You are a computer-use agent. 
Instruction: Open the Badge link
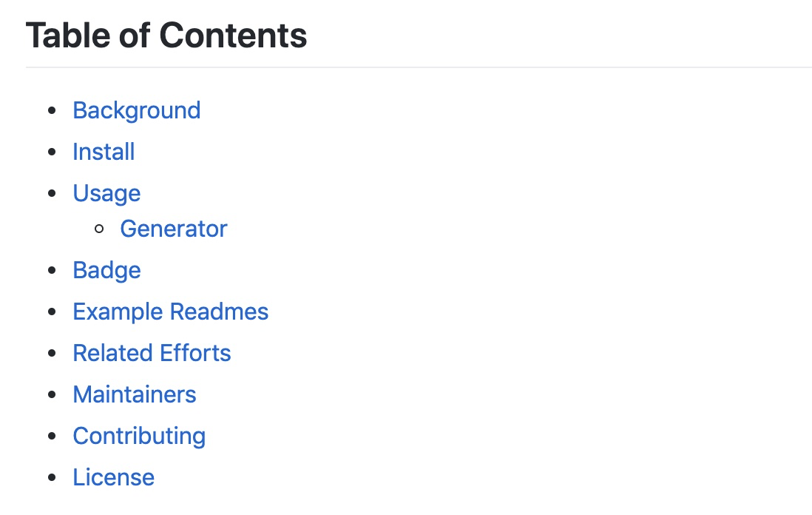point(106,270)
